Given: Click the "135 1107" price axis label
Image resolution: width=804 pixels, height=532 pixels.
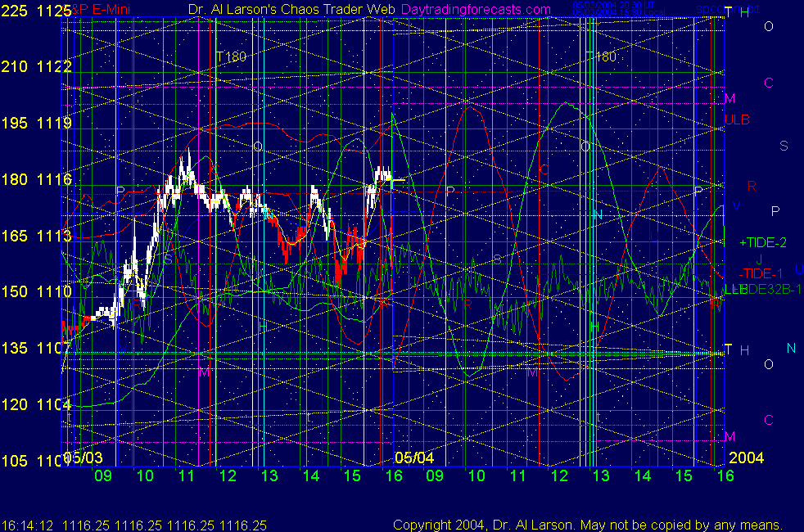Looking at the screenshot, I should click(x=36, y=348).
